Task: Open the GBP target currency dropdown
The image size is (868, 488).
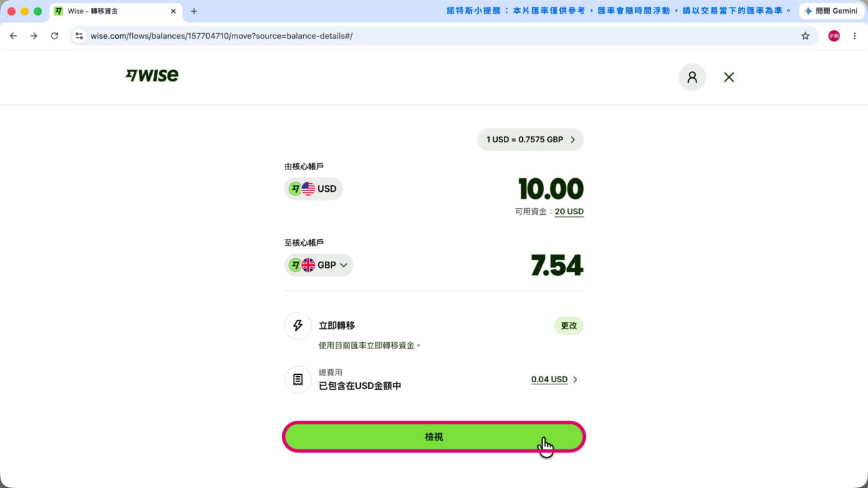Action: point(319,265)
